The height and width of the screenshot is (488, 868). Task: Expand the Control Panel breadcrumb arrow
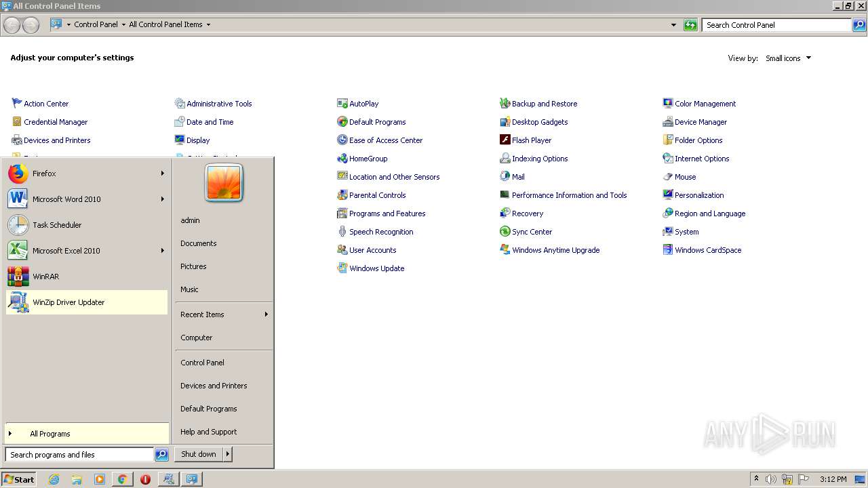click(123, 24)
